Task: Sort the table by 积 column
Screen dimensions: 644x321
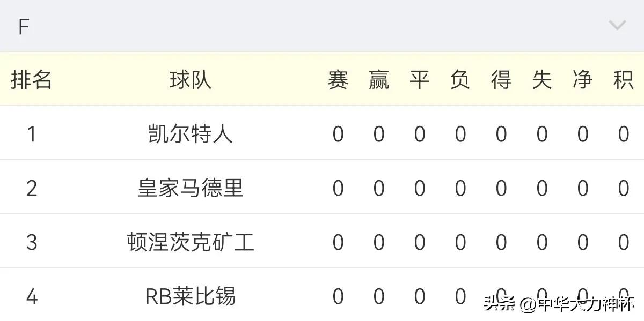Action: click(x=623, y=79)
